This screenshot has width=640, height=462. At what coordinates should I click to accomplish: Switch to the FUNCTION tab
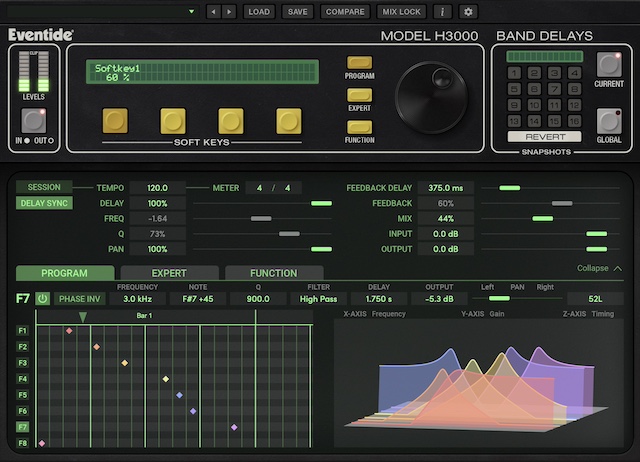click(273, 272)
